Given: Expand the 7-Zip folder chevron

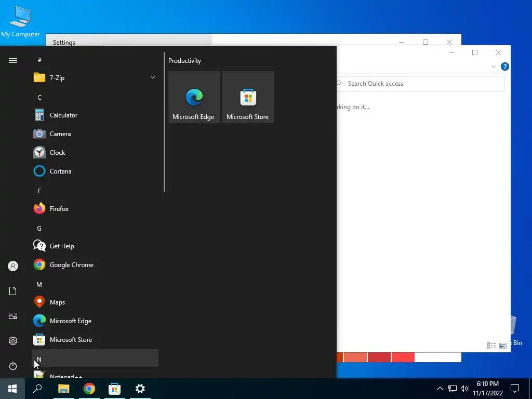Looking at the screenshot, I should tap(153, 78).
